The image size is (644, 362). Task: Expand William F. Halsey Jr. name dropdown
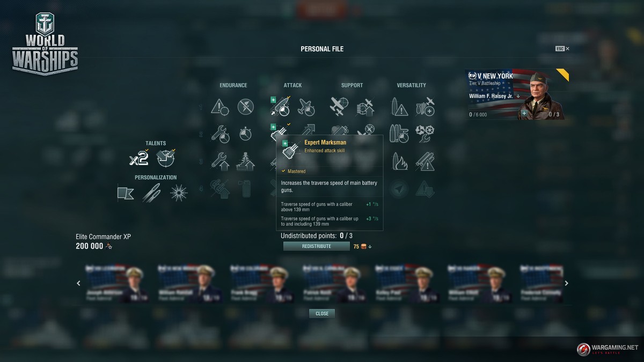518,97
